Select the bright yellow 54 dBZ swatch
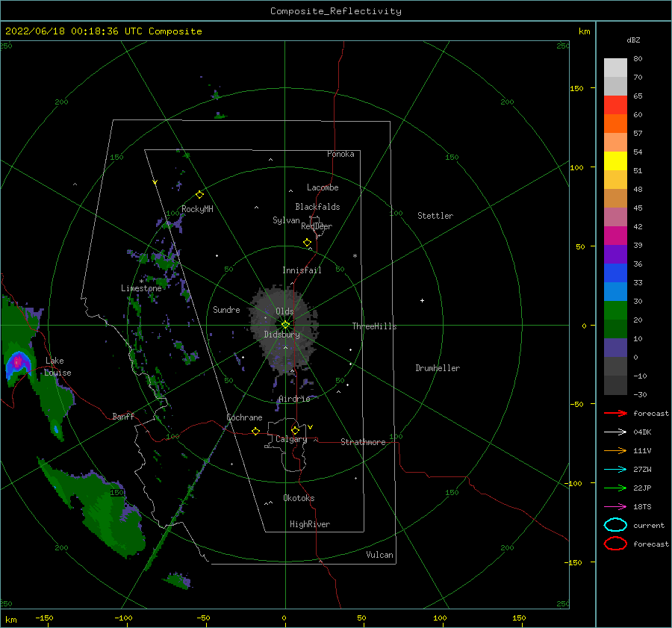The width and height of the screenshot is (672, 628). pyautogui.click(x=615, y=161)
